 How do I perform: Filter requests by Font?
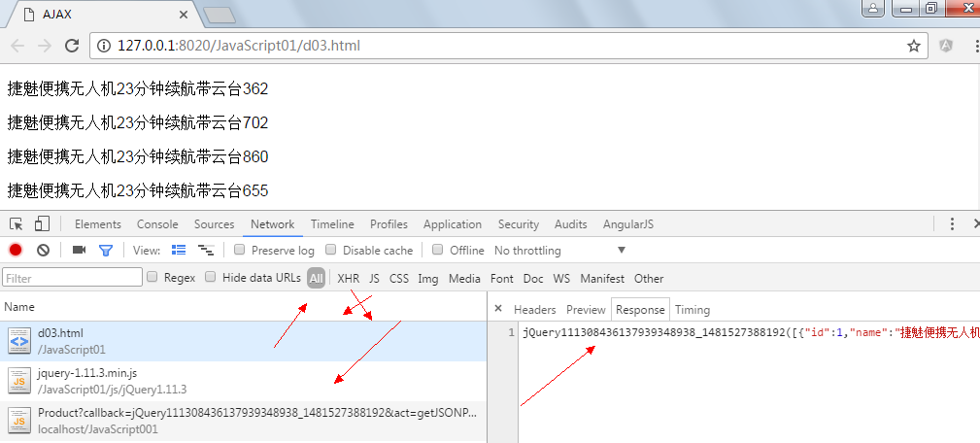(501, 278)
